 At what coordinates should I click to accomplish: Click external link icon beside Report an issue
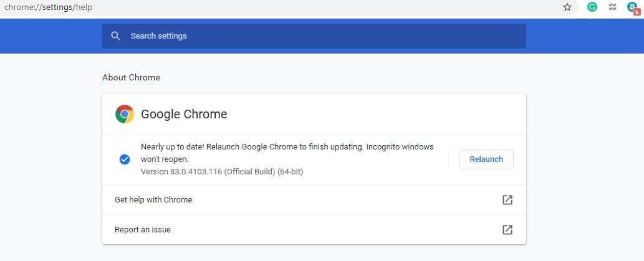507,230
